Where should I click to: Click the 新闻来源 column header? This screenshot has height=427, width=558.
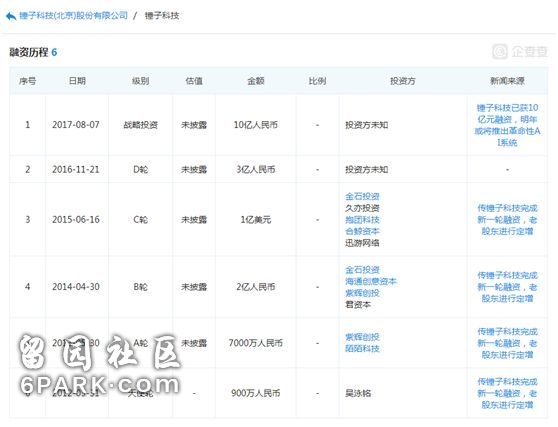507,81
